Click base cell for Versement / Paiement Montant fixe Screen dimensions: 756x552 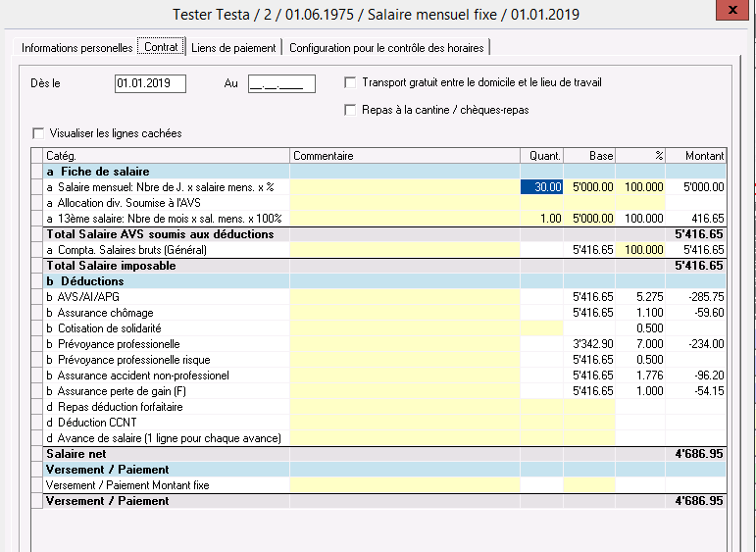coord(590,485)
